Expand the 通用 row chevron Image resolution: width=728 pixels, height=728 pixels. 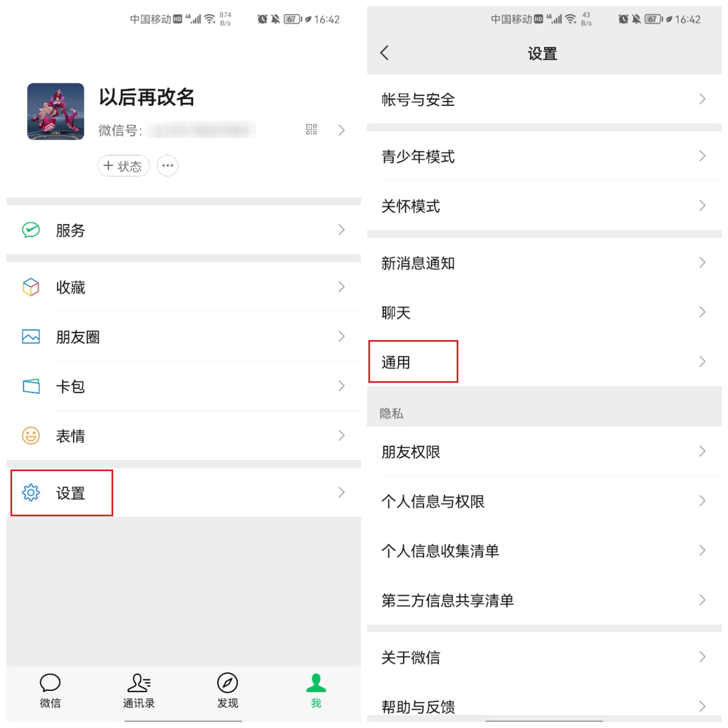point(702,362)
